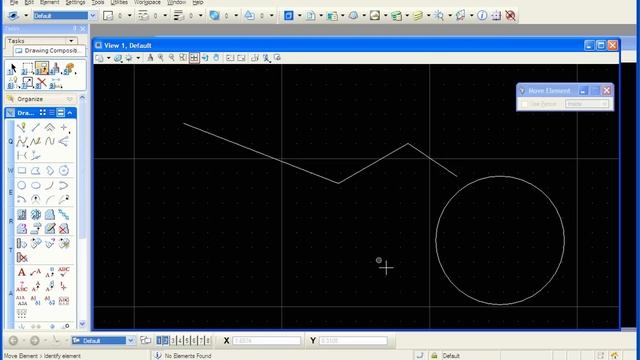Screen dimensions: 640x360
Task: Click the Pan View hand icon
Action: point(216,58)
